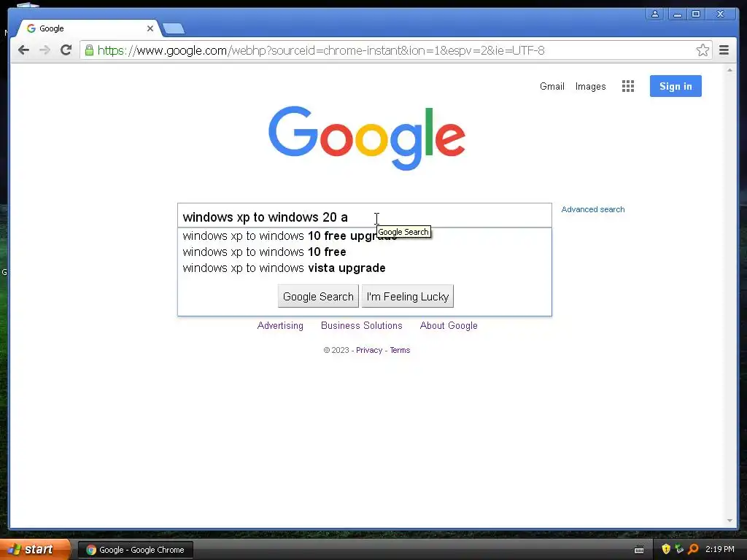The width and height of the screenshot is (747, 560).
Task: Choose suggestion ending in "10 free"
Action: [365, 252]
